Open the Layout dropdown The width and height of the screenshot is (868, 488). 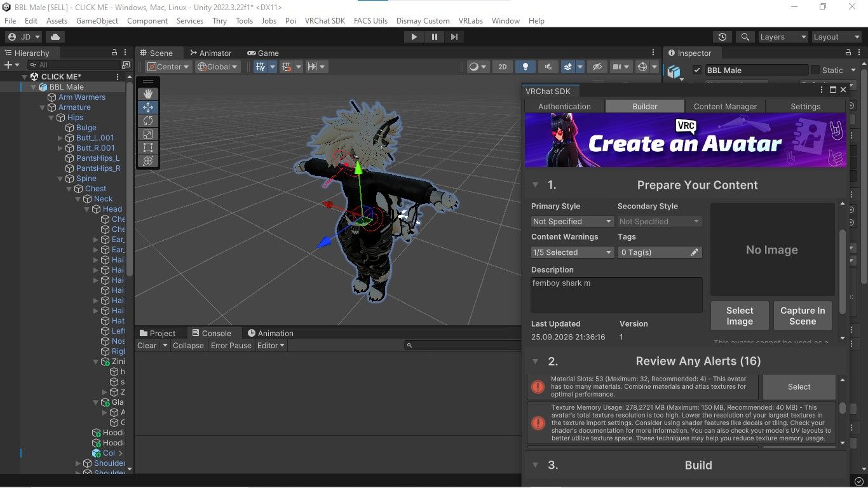pos(836,37)
